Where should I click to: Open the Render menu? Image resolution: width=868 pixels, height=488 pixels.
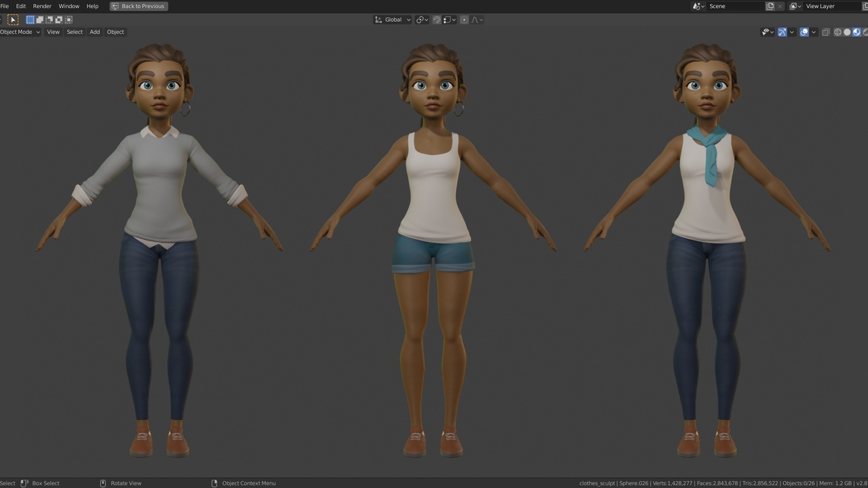(x=42, y=6)
